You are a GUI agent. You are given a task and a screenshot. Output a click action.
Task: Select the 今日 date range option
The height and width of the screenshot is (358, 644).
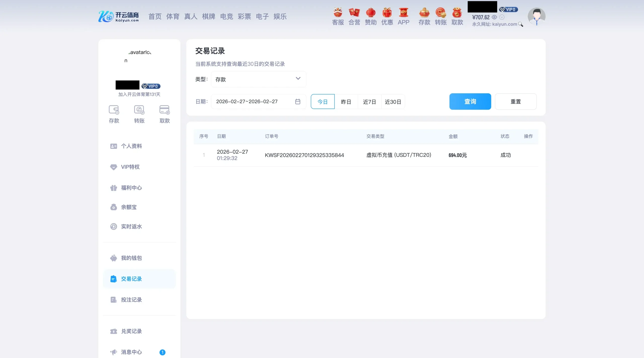tap(323, 102)
